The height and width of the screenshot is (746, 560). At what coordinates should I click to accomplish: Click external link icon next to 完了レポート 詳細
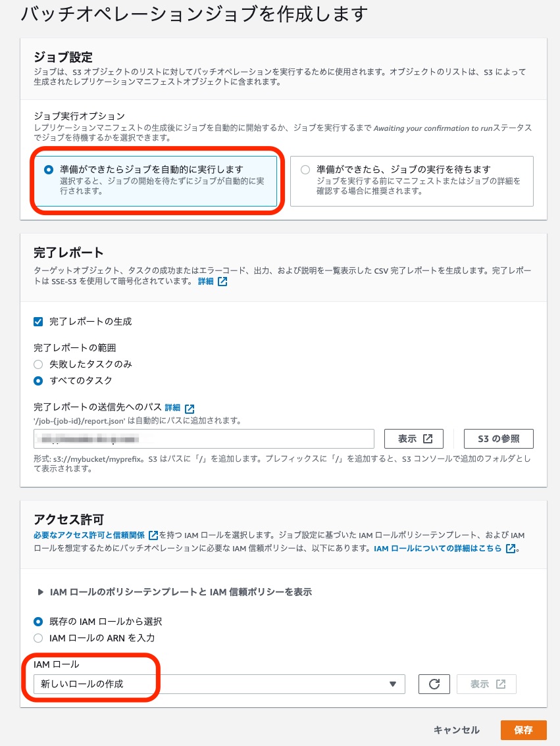(x=222, y=282)
